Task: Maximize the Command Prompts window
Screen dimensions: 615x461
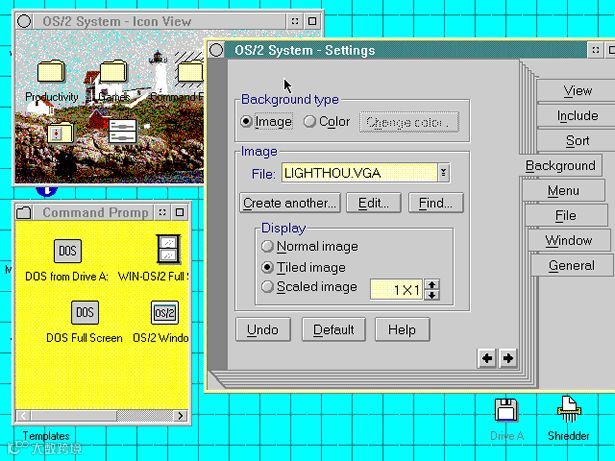Action: [x=180, y=212]
